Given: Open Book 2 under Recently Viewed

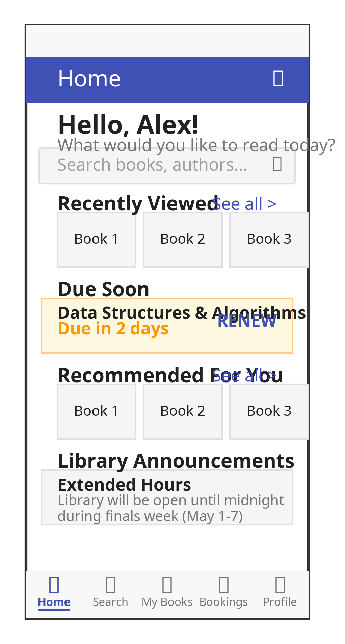Looking at the screenshot, I should click(x=183, y=239).
